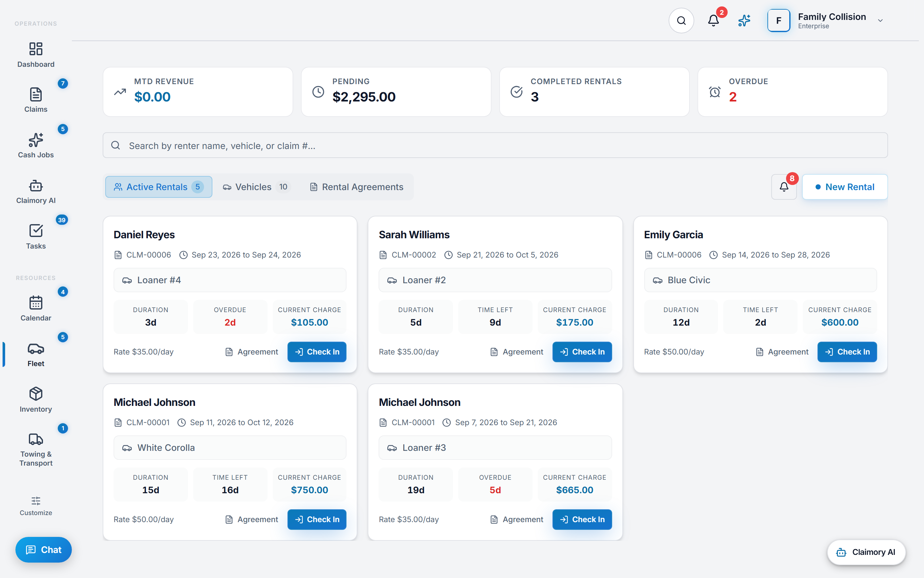
Task: Check in Daniel Reyes rental
Action: (x=317, y=352)
